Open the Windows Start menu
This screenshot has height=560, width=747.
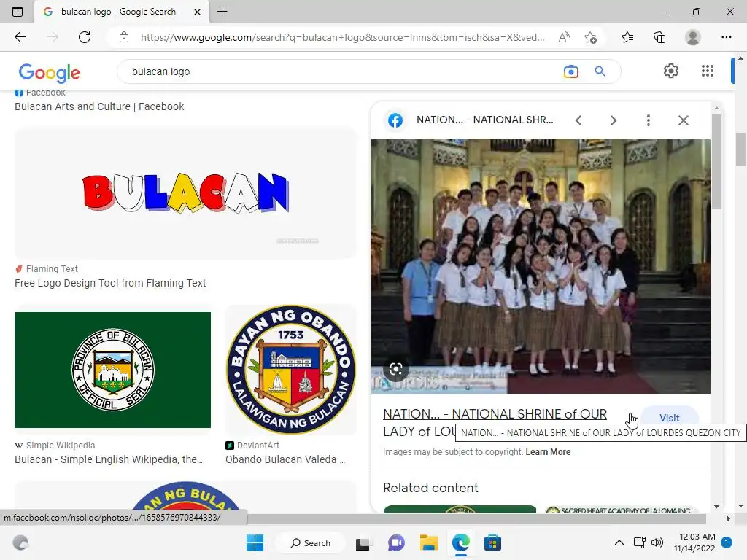(255, 542)
